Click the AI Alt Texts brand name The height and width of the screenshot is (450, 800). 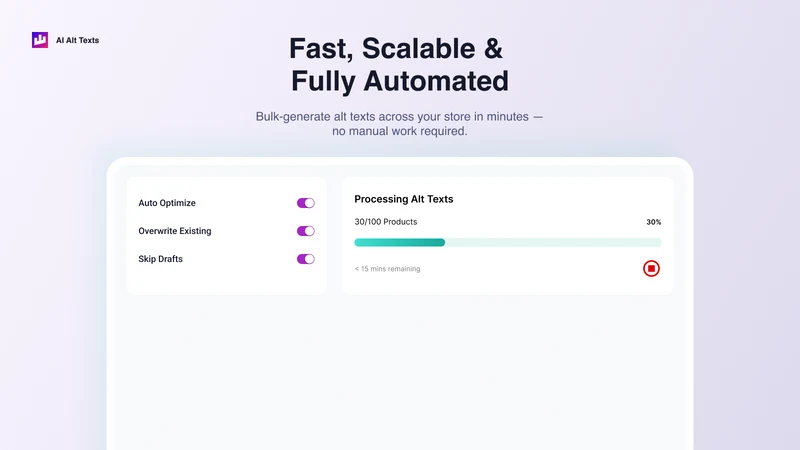(78, 40)
